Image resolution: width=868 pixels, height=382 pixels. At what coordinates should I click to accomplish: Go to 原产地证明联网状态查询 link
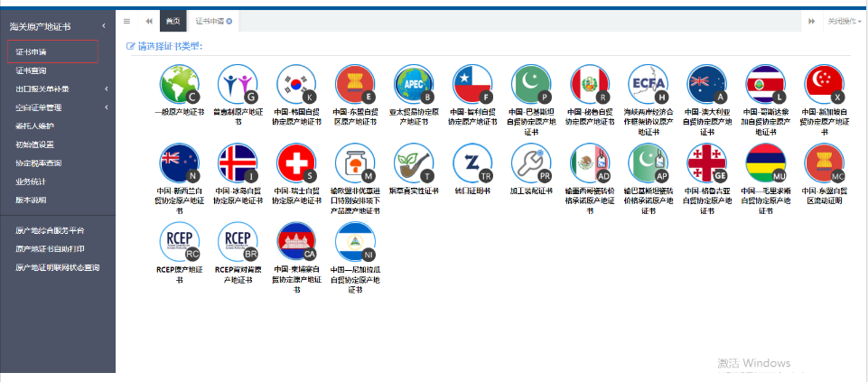58,268
